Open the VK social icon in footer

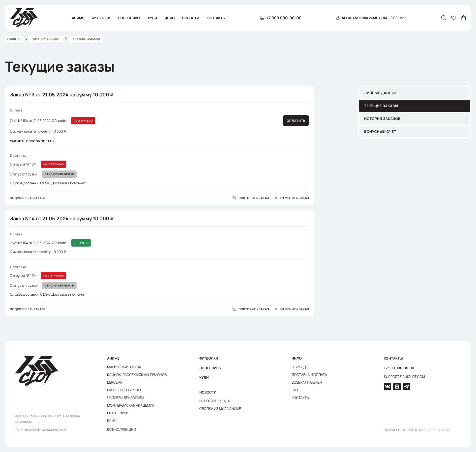387,386
